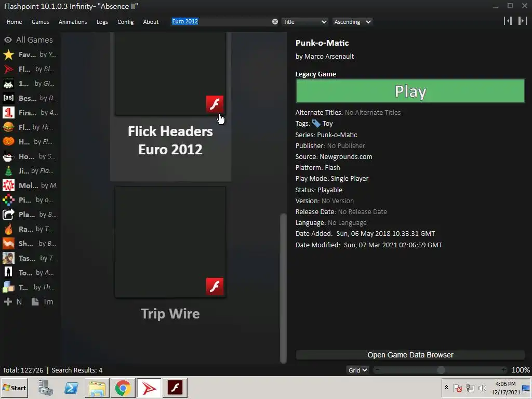Switch to the Games tab
Image resolution: width=532 pixels, height=399 pixels.
(40, 22)
